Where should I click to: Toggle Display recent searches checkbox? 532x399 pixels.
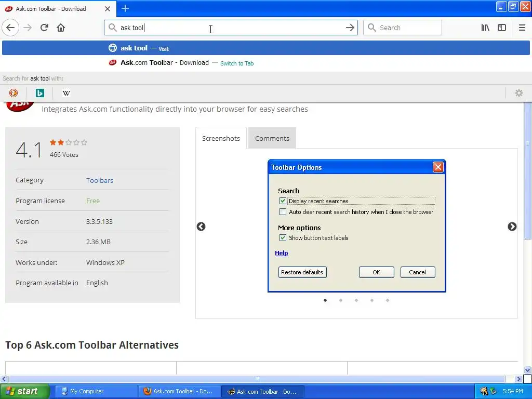283,201
